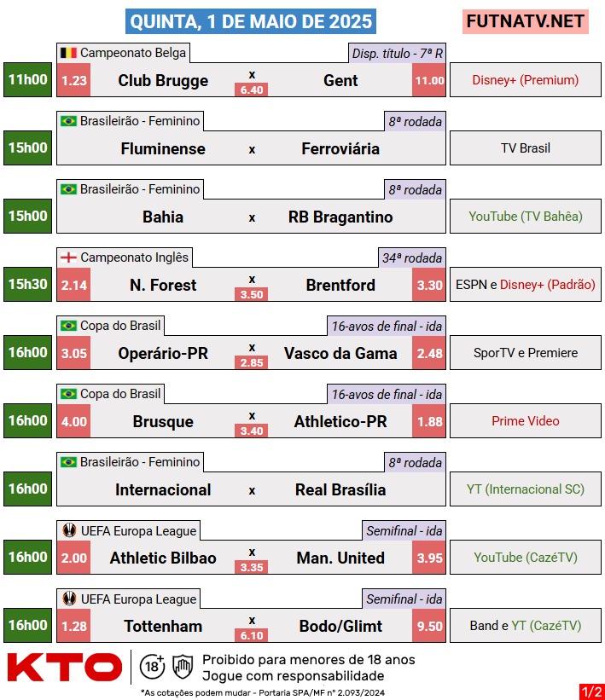The height and width of the screenshot is (700, 605).
Task: Open YouTube (CazéTV) for Athletic Bilbao match
Action: (x=526, y=557)
